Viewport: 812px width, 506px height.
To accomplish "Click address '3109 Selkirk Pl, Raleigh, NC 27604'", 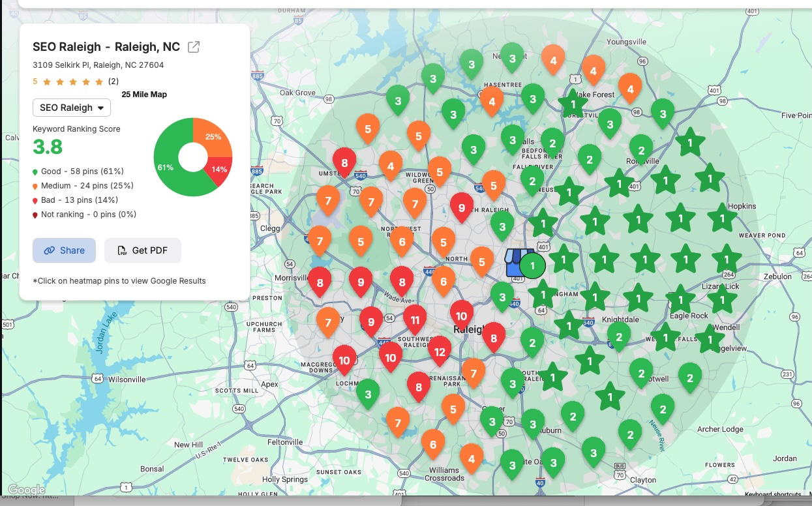I will coord(98,65).
